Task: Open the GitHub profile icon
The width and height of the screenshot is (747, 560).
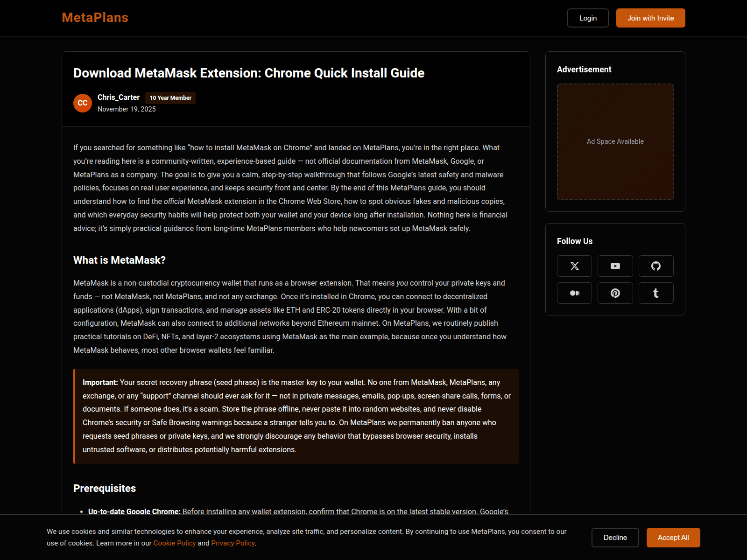Action: tap(656, 266)
